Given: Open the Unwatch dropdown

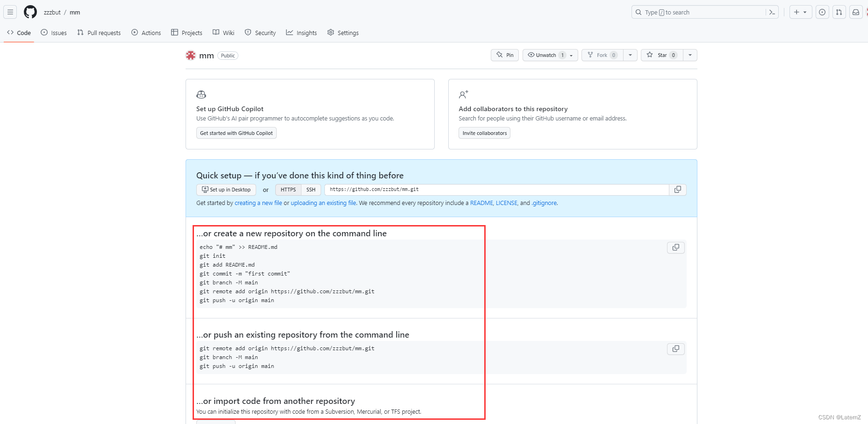Looking at the screenshot, I should point(550,55).
